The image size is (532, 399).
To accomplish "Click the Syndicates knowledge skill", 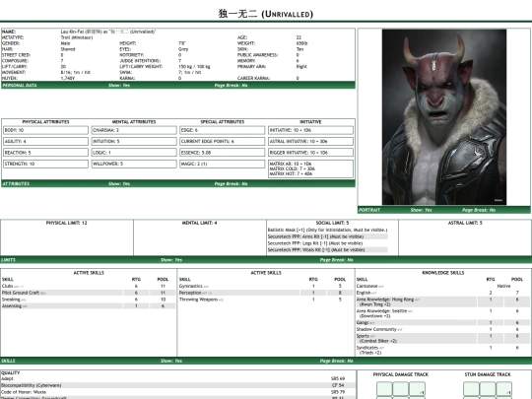I will tap(442, 350).
